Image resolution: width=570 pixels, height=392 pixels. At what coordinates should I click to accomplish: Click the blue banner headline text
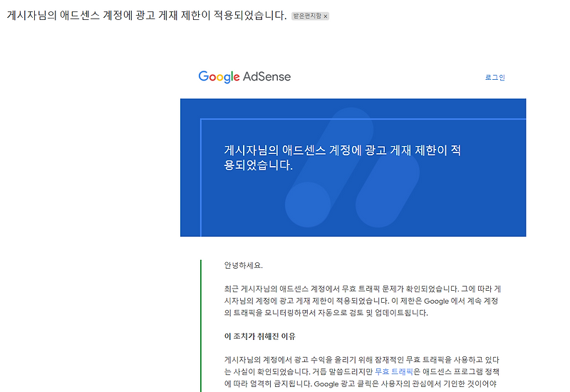click(343, 158)
